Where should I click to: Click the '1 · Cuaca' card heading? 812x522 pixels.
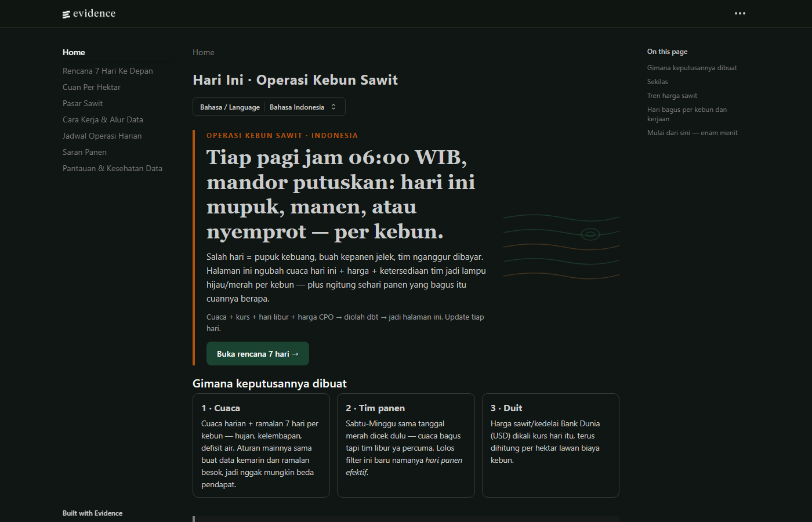220,408
